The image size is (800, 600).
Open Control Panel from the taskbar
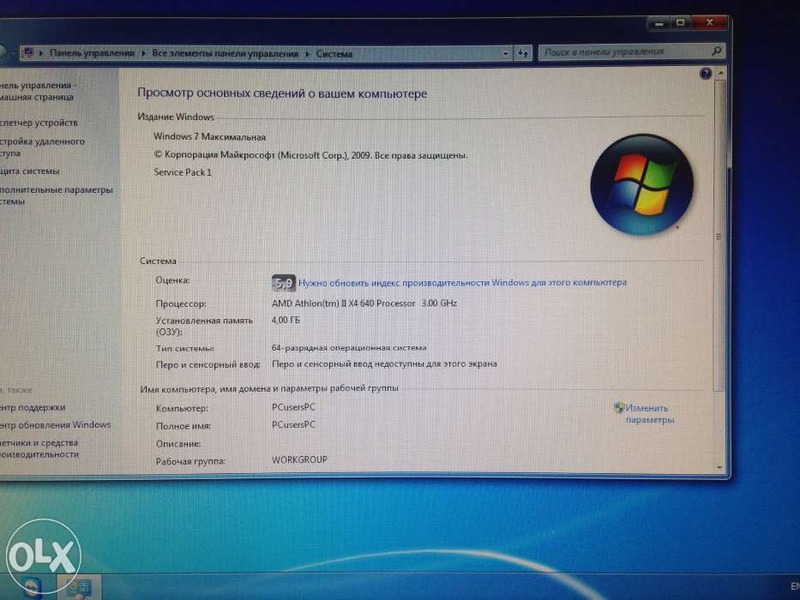79,586
